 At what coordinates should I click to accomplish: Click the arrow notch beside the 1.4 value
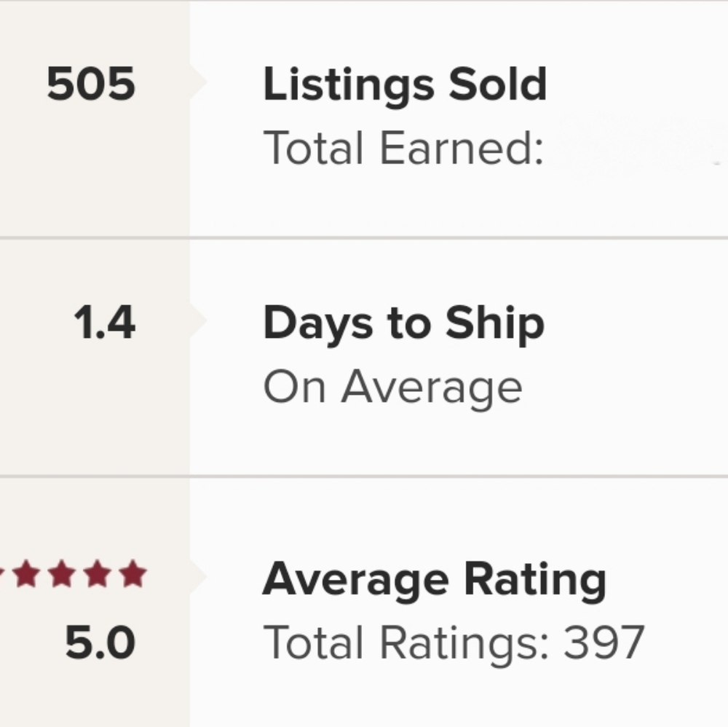(x=197, y=322)
